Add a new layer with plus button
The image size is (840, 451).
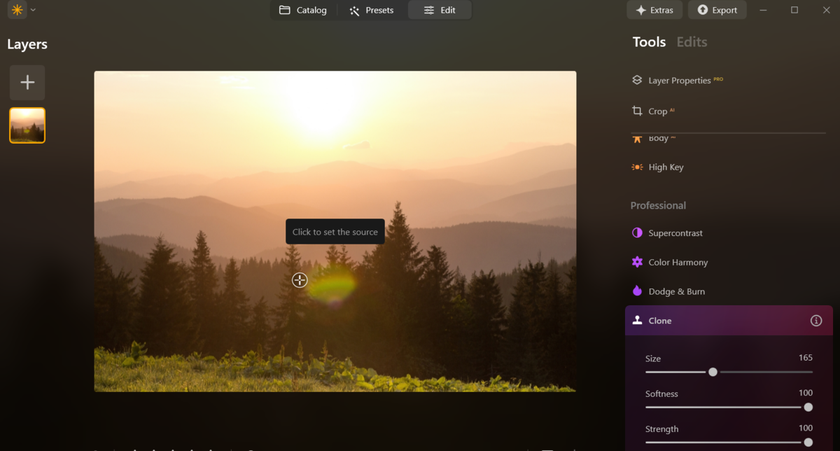pos(27,83)
